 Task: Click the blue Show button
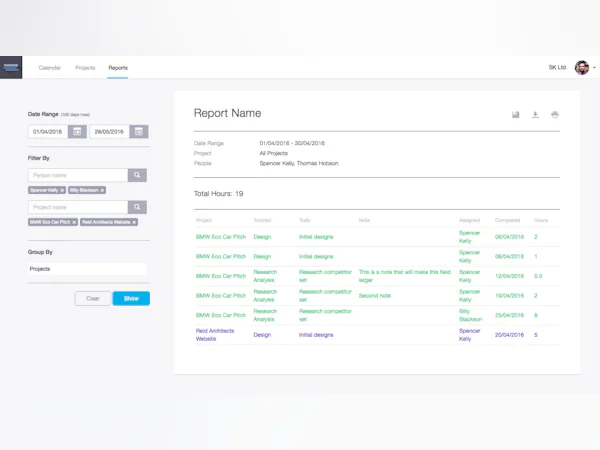(131, 298)
